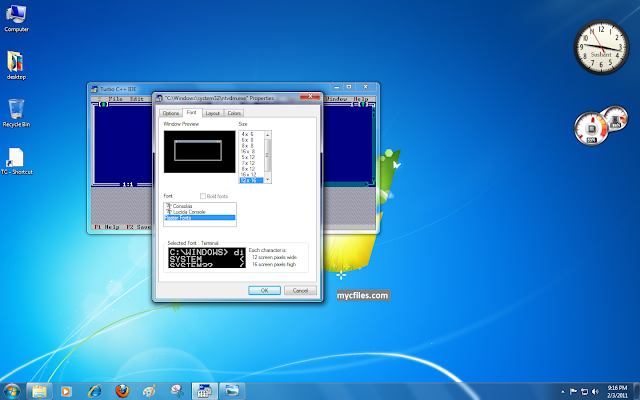Open Windows Explorer from the taskbar
The height and width of the screenshot is (400, 640).
click(40, 391)
